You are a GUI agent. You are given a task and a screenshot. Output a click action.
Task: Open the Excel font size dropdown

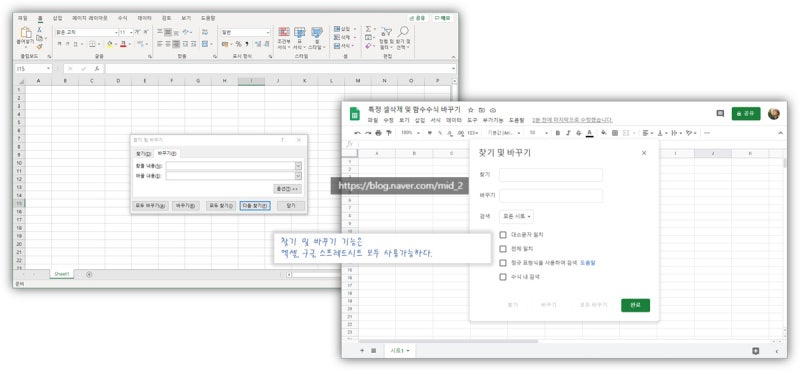click(131, 32)
